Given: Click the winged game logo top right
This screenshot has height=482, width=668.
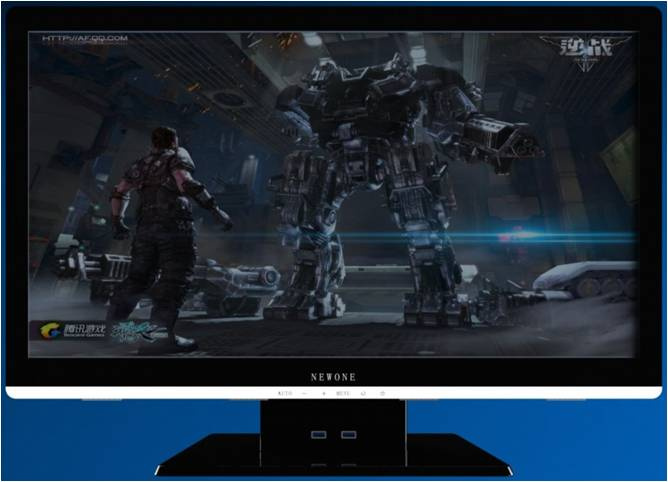Looking at the screenshot, I should 586,51.
